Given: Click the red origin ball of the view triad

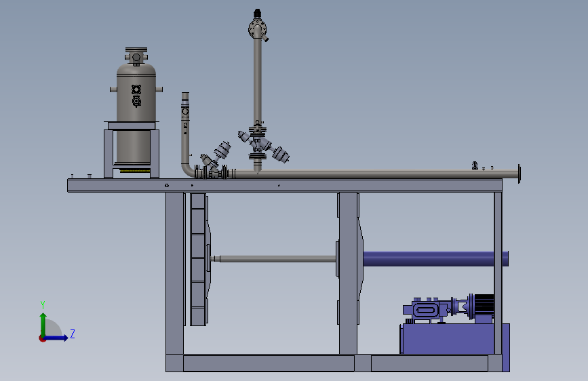Looking at the screenshot, I should (42, 338).
